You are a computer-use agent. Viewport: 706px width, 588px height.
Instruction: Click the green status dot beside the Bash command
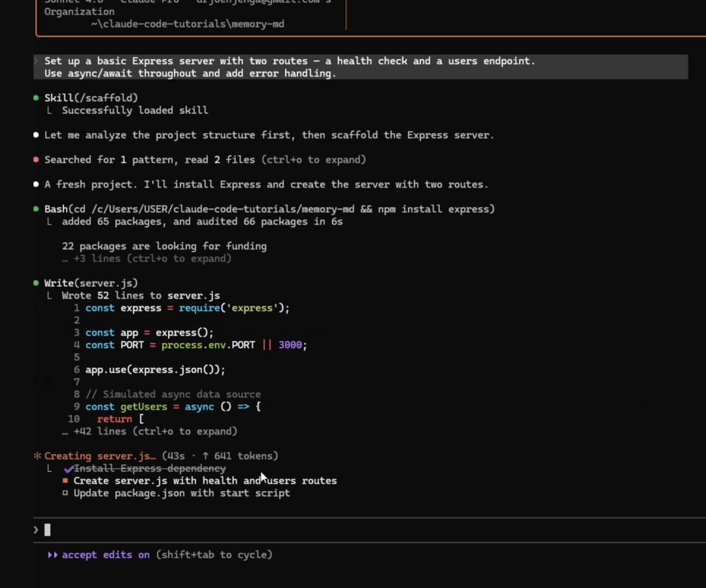(36, 209)
